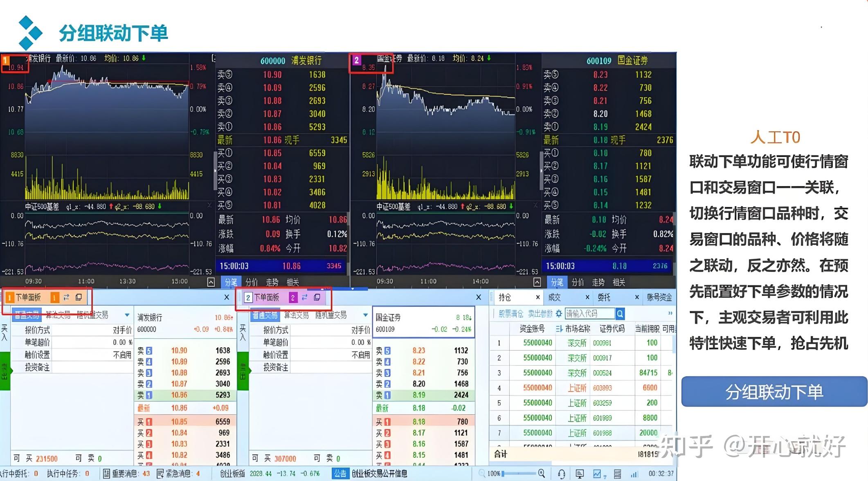Click orange group 1 badge on order panel
Image resolution: width=868 pixels, height=481 pixels.
(x=54, y=297)
